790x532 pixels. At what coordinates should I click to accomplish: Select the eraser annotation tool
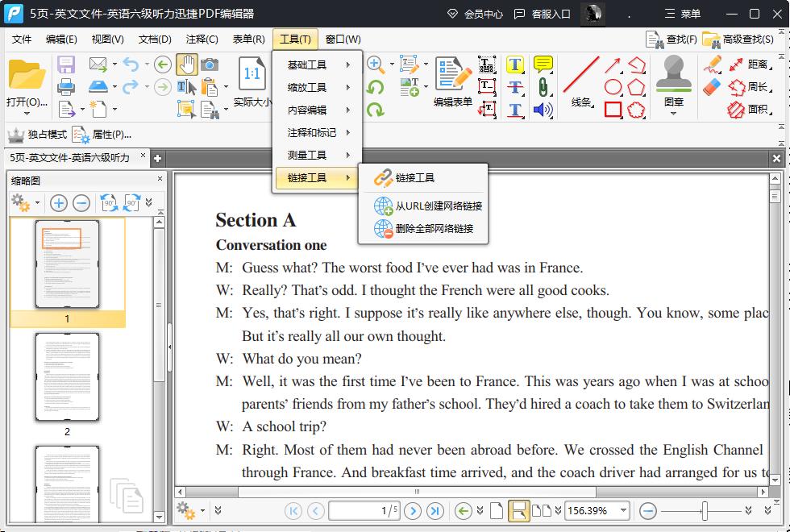pos(713,86)
